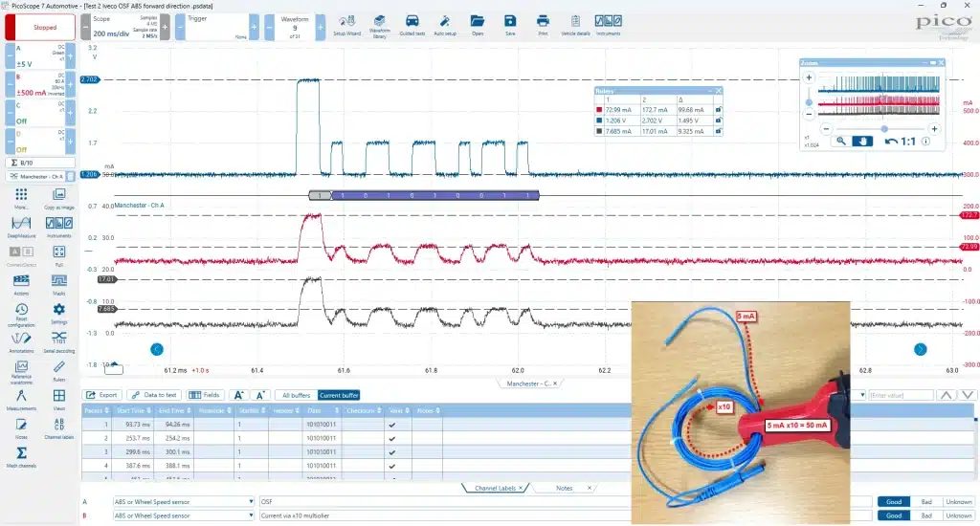The width and height of the screenshot is (980, 526).
Task: Toggle the hand pan tool in zoom overview
Action: point(862,142)
